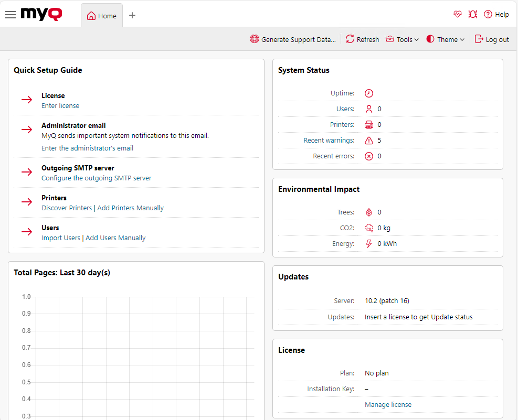This screenshot has width=518, height=420.
Task: Click the red arrow next to License
Action: tap(27, 100)
